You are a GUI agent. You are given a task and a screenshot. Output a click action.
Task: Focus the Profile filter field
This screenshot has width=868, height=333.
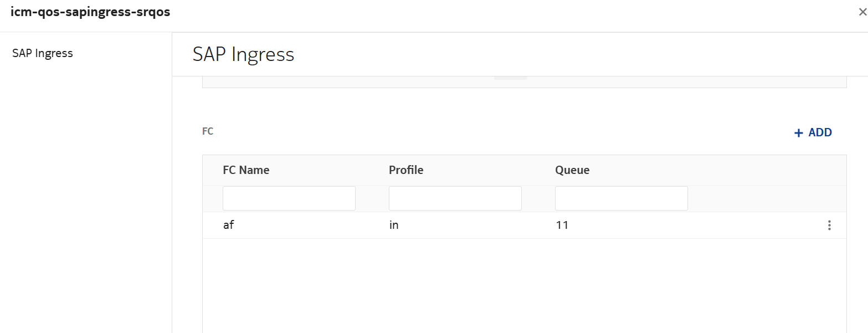click(455, 198)
